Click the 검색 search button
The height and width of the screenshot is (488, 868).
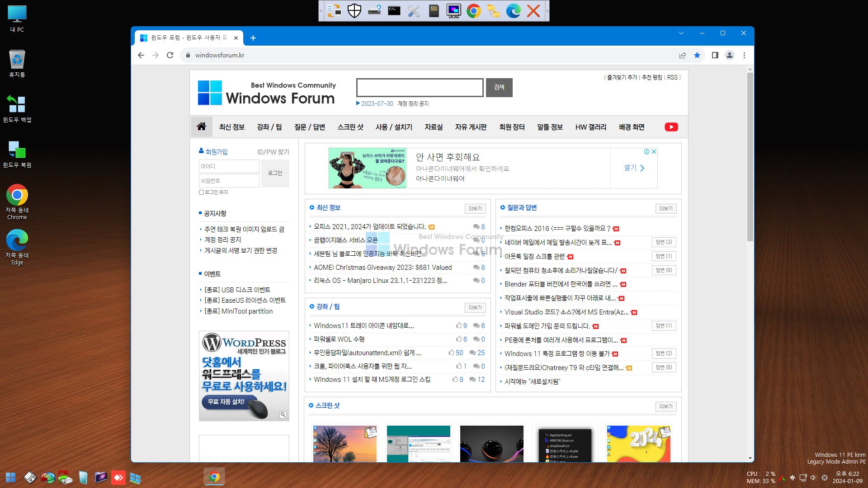click(499, 87)
